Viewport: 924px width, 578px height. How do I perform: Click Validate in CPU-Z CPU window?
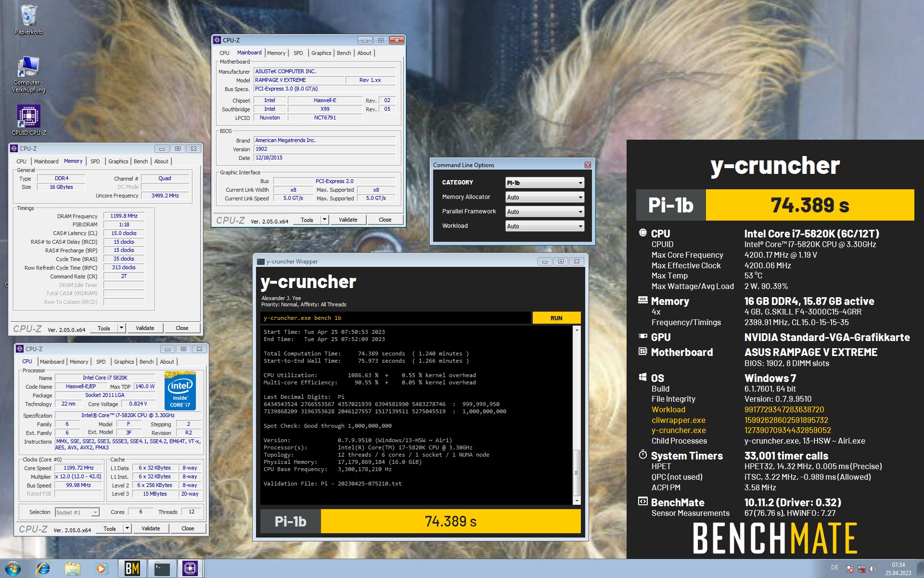pyautogui.click(x=151, y=528)
